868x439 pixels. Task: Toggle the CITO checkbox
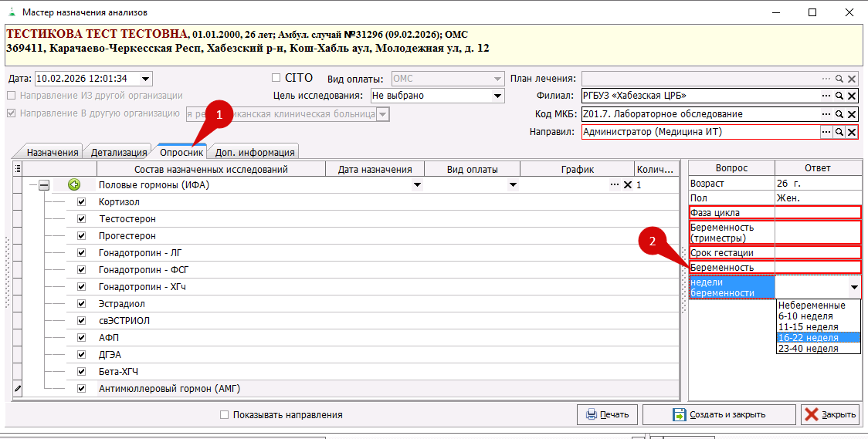point(276,78)
